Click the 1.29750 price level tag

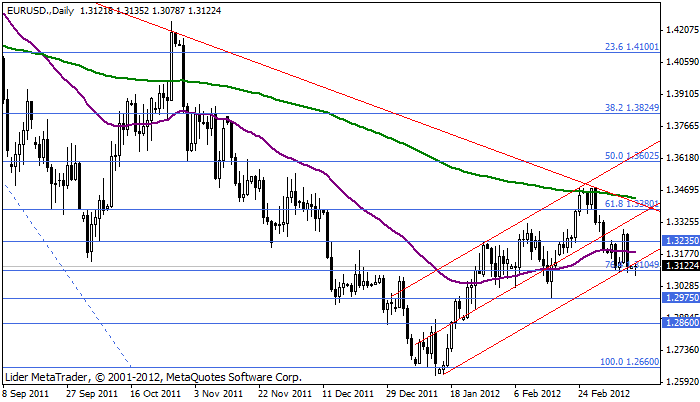(681, 297)
